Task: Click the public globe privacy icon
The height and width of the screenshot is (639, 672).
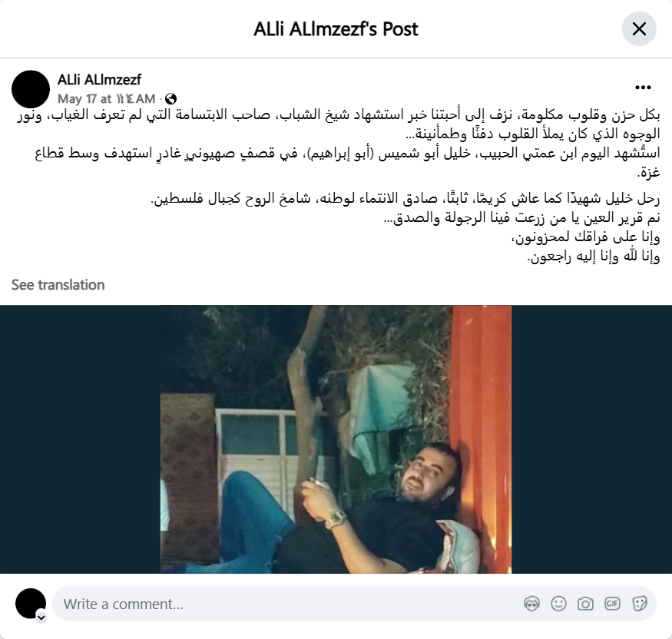Action: [x=170, y=99]
